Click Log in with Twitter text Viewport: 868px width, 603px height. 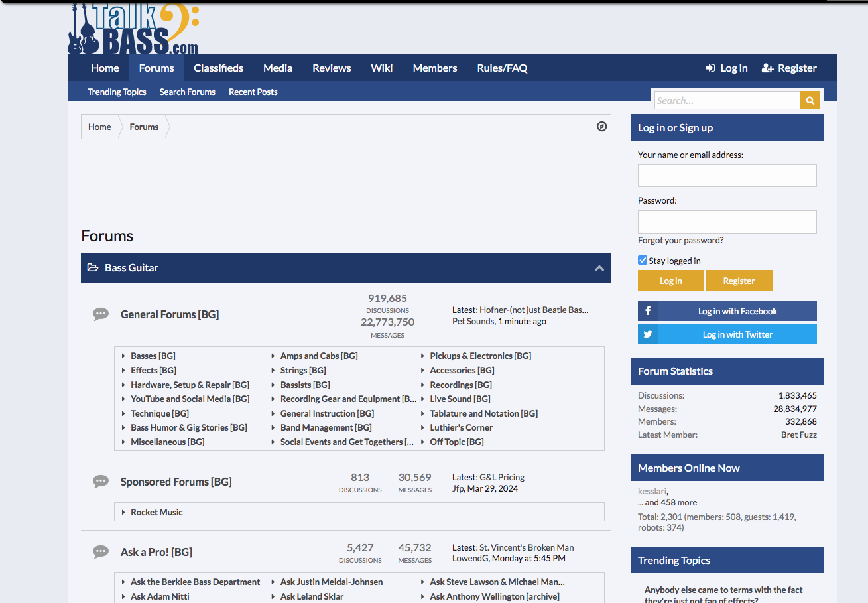click(x=737, y=334)
